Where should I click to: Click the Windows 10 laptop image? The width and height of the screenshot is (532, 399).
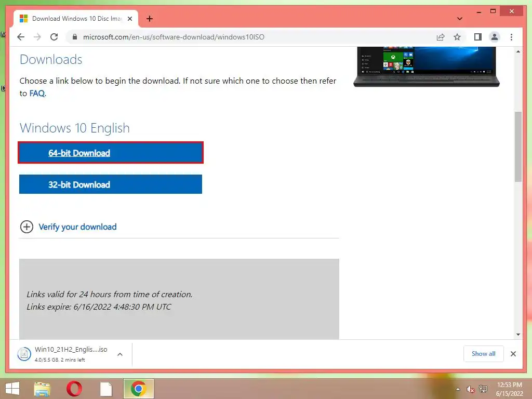click(427, 67)
